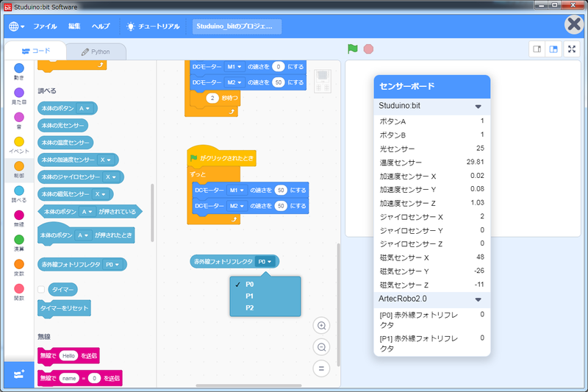Select the 見た目 block category
Viewport: 588px width, 392px height.
(19, 96)
